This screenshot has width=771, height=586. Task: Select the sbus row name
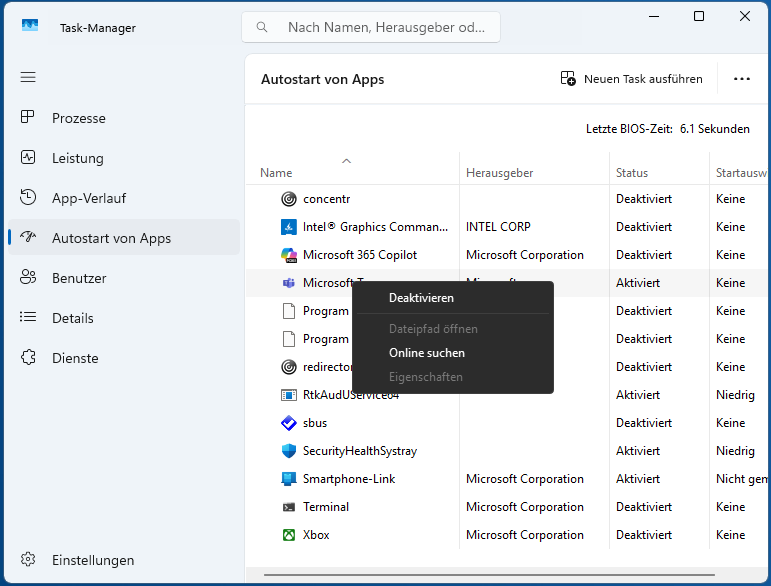click(315, 423)
